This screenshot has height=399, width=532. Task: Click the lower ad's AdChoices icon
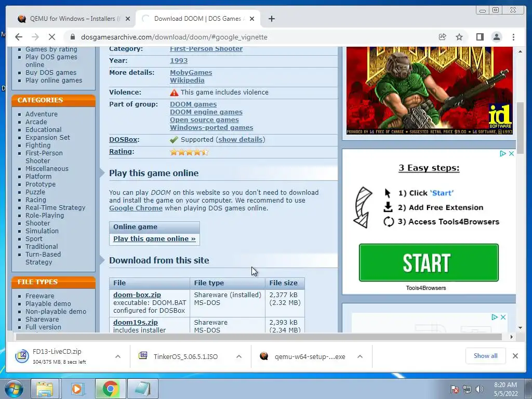click(x=495, y=317)
